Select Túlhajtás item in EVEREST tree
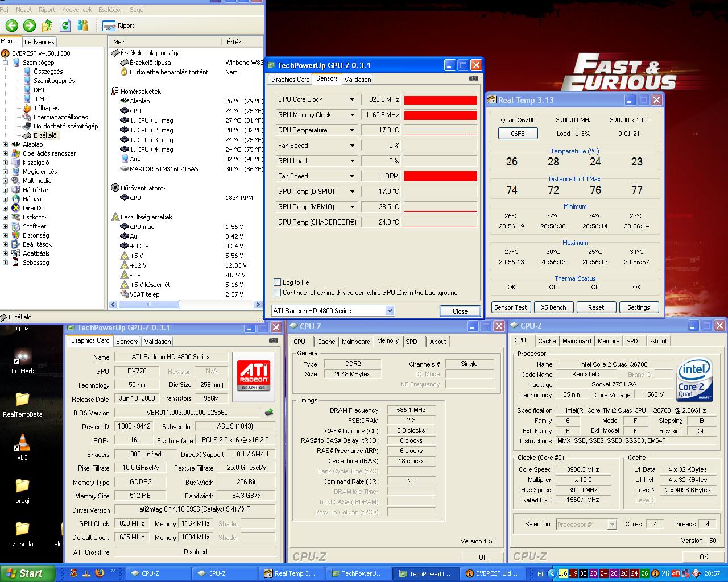 (x=46, y=108)
